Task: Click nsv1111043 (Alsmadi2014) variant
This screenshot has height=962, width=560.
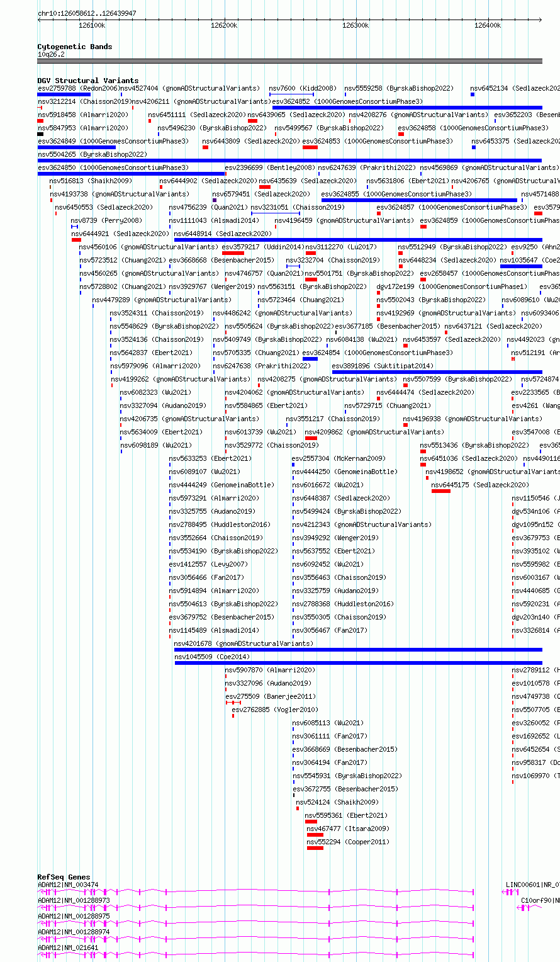Action: tap(213, 220)
